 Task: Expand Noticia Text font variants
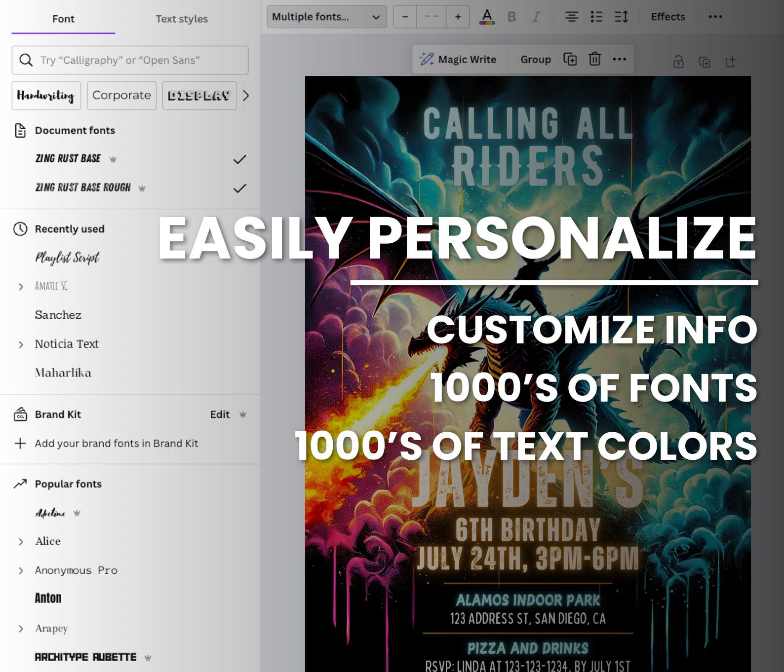pos(21,344)
